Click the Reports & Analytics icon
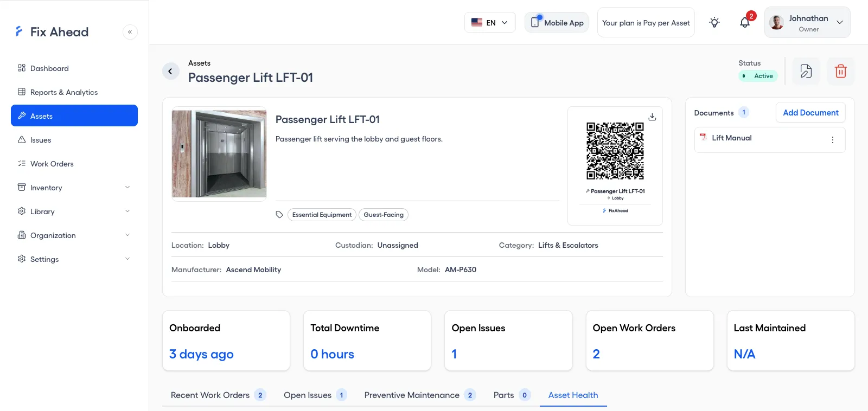 [x=22, y=92]
